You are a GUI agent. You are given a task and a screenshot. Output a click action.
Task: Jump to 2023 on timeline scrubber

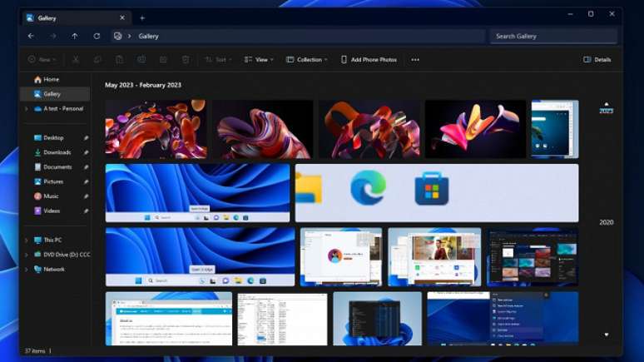(607, 111)
